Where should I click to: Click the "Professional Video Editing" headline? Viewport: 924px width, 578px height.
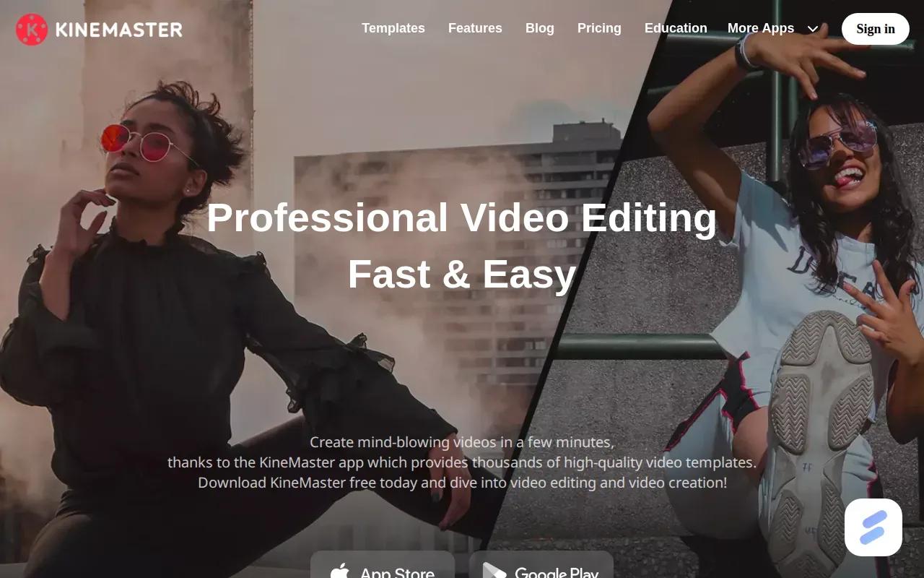462,217
